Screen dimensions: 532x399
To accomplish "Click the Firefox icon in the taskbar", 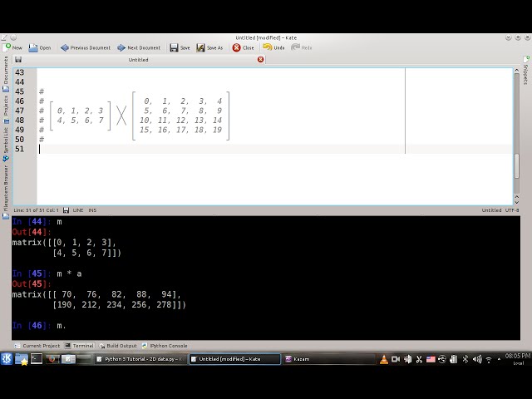I will click(x=52, y=359).
